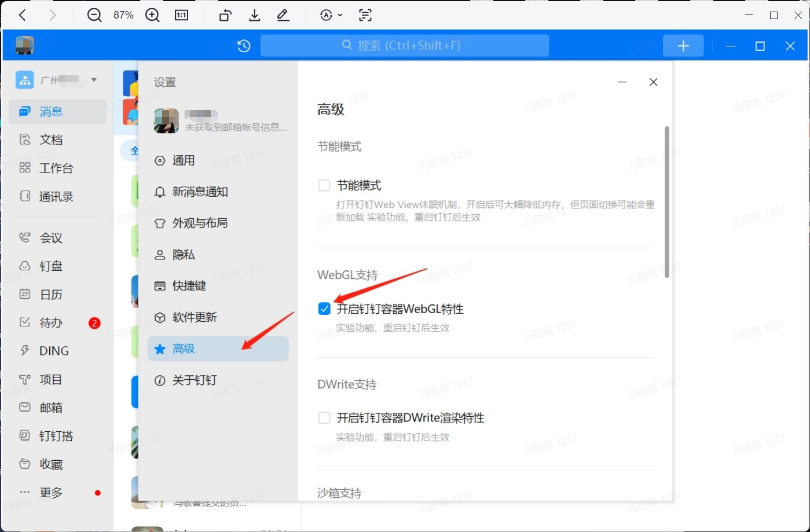The image size is (810, 532).
Task: Click the DING lightning icon
Action: pyautogui.click(x=25, y=351)
